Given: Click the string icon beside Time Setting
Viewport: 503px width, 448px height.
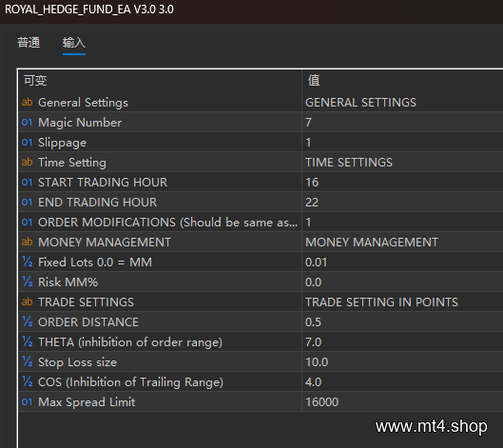Looking at the screenshot, I should pyautogui.click(x=28, y=162).
